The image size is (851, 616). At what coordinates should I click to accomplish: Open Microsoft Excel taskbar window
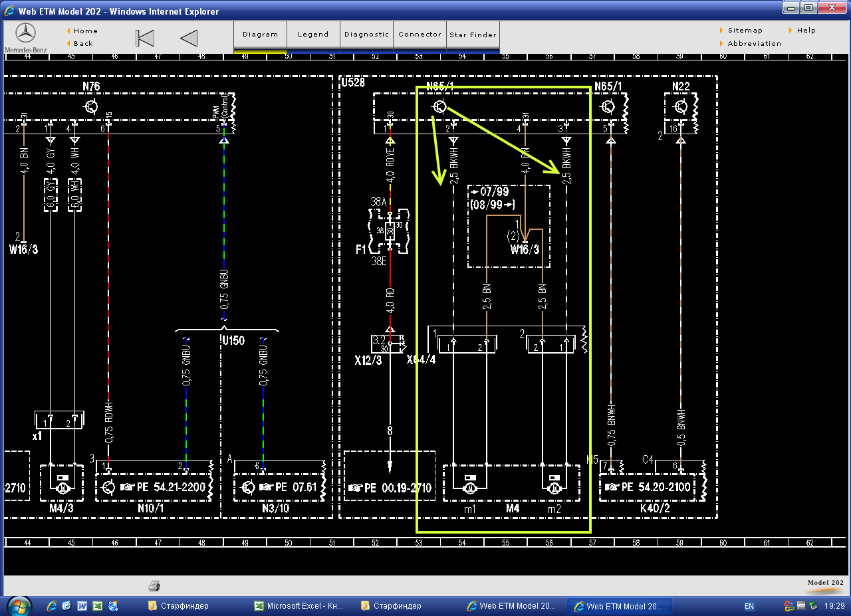pos(298,606)
